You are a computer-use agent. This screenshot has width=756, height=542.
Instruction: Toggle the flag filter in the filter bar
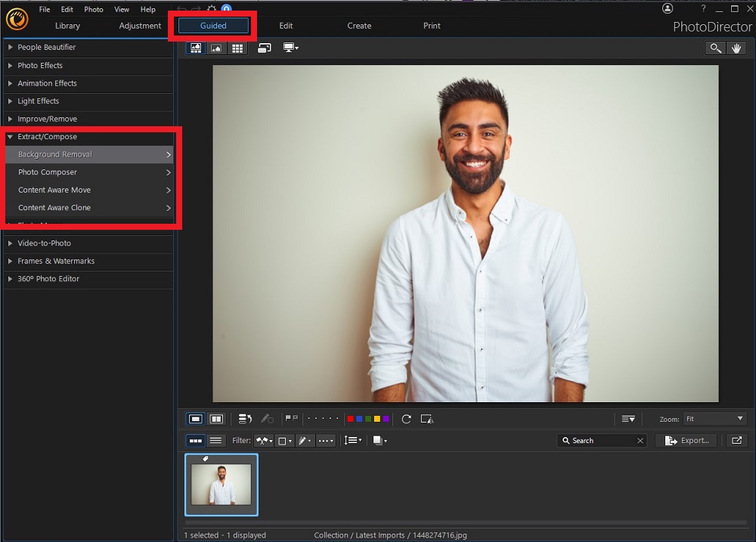[262, 441]
